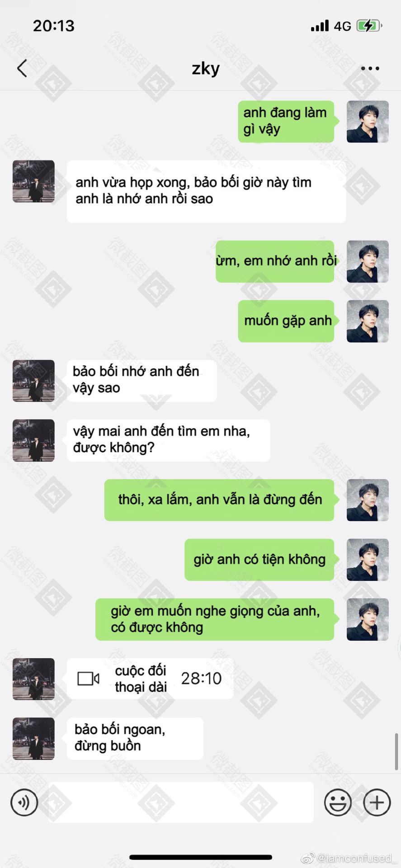Screen dimensions: 401x868
Task: Tap the battery charging status icon
Action: (x=369, y=26)
